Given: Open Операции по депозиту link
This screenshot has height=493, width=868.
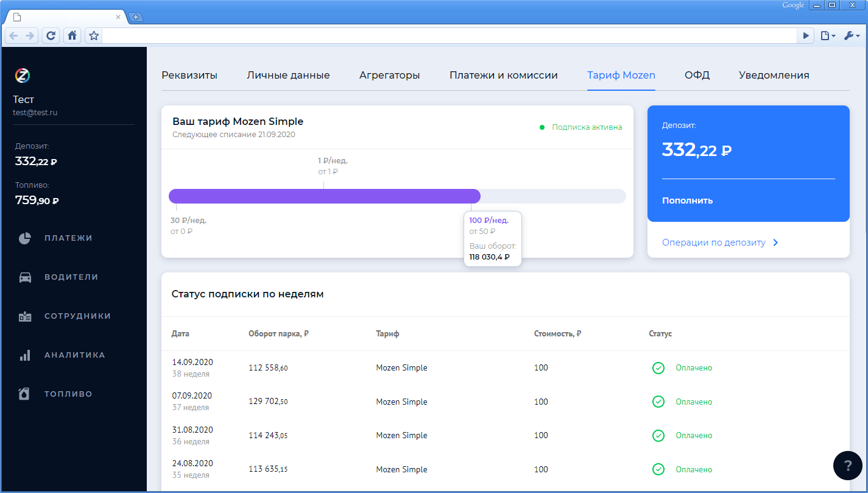Looking at the screenshot, I should coord(714,243).
